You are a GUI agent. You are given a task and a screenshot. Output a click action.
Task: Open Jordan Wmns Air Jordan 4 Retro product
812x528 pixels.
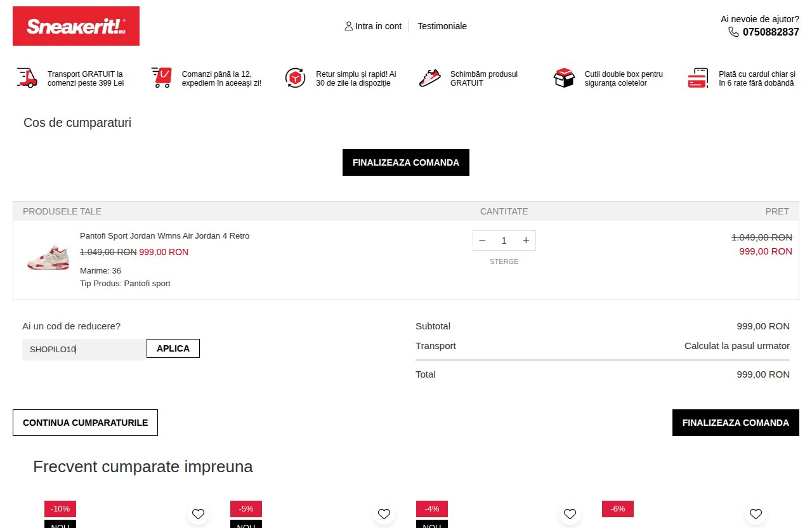click(165, 236)
